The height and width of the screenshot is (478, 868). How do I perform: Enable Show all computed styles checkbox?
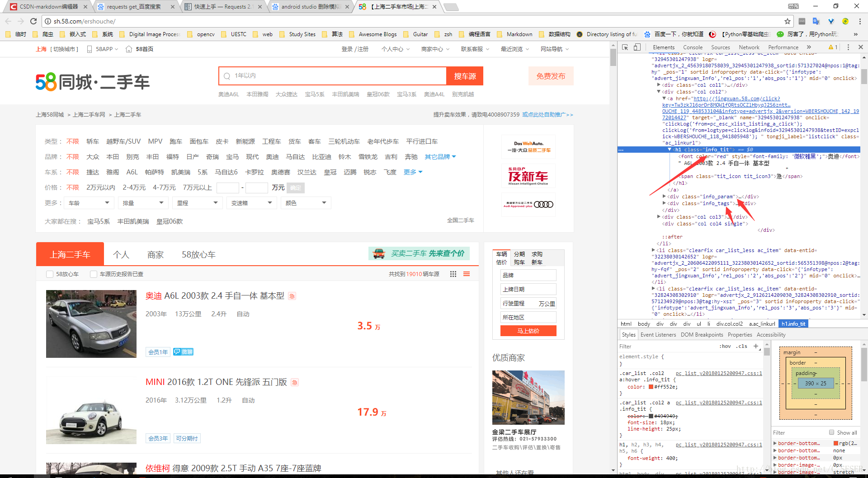coord(831,432)
